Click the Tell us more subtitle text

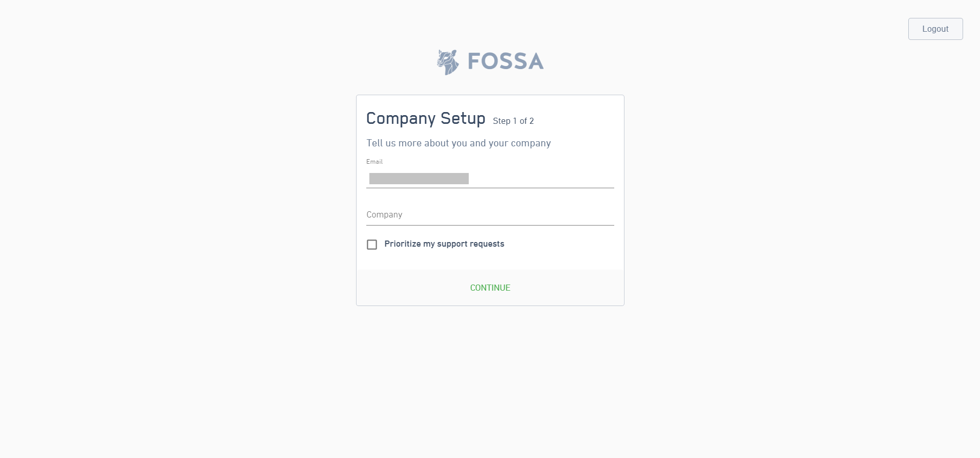[458, 143]
